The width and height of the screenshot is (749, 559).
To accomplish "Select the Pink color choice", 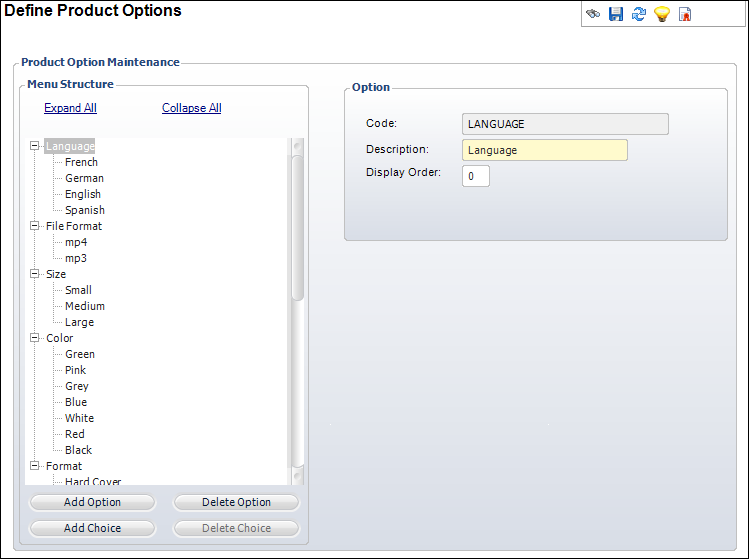I will coord(75,370).
